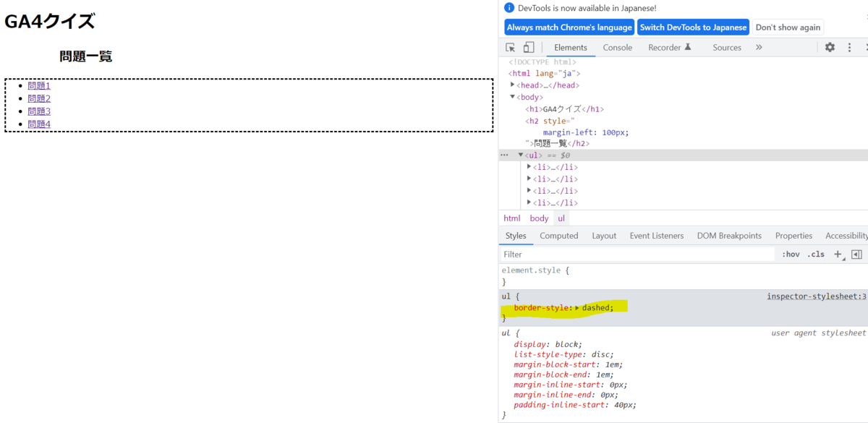
Task: Select the body breadcrumb
Action: tap(539, 218)
